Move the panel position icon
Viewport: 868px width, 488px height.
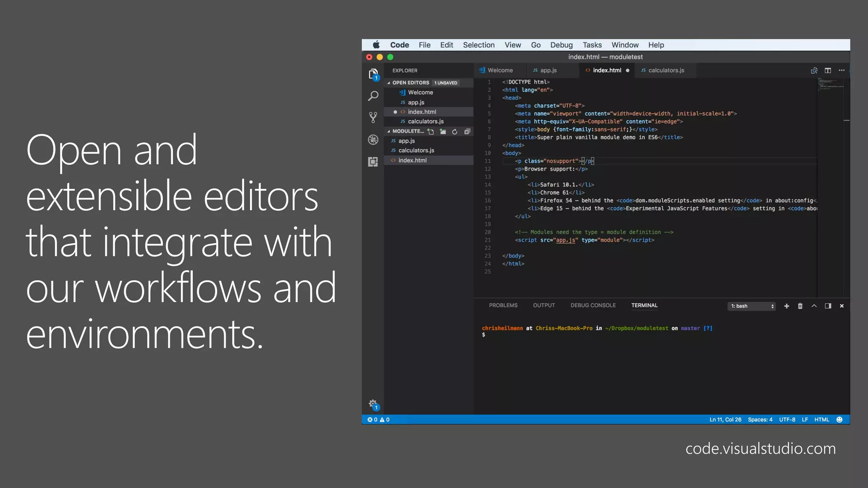[x=828, y=306]
